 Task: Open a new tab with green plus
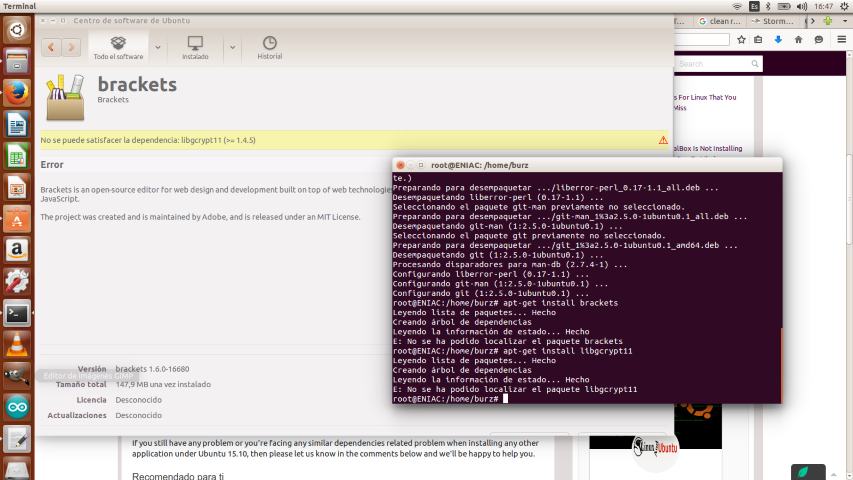click(827, 21)
